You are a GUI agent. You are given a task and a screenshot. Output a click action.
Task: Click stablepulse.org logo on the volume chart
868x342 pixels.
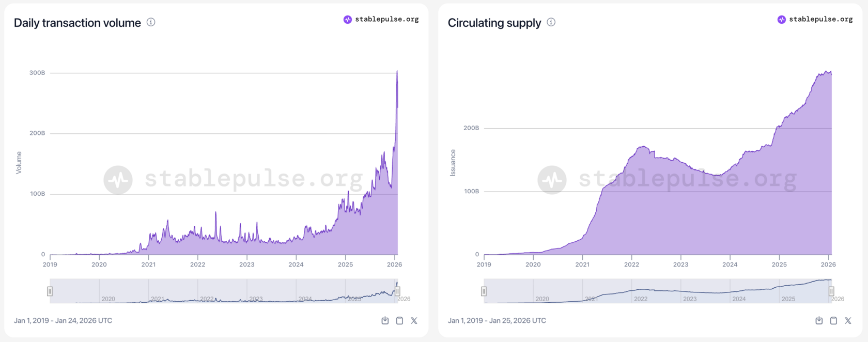381,20
